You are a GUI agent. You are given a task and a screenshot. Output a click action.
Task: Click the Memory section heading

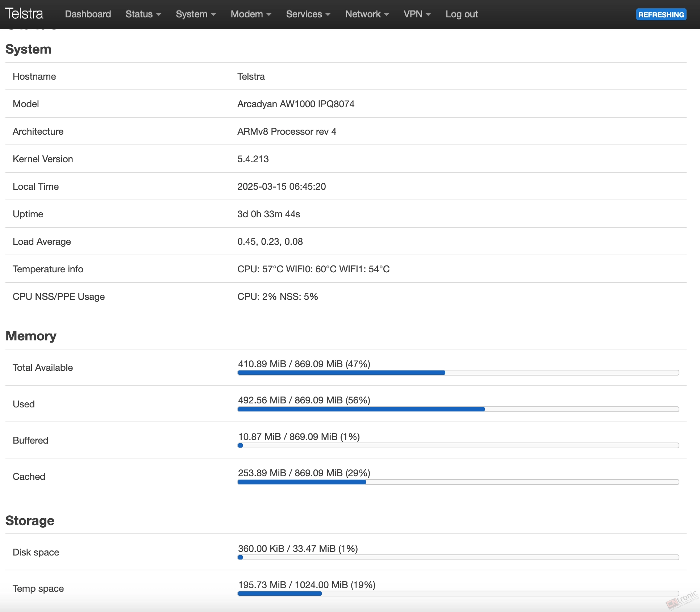click(31, 336)
